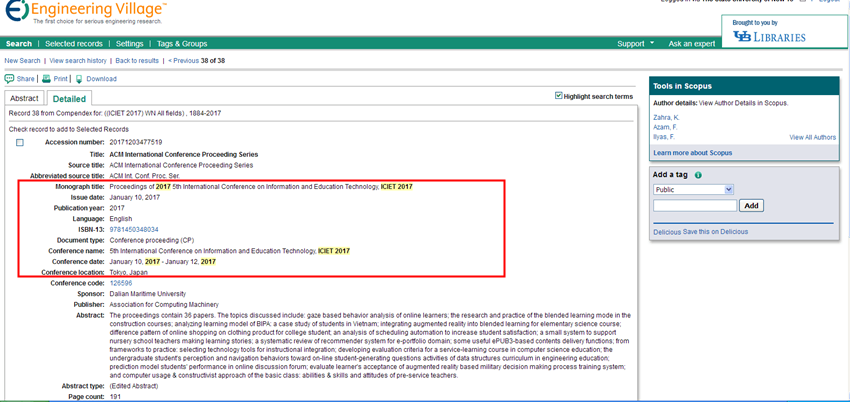850x402 pixels.
Task: Click the title ACM International Conference Proceeding Series
Action: pos(184,154)
